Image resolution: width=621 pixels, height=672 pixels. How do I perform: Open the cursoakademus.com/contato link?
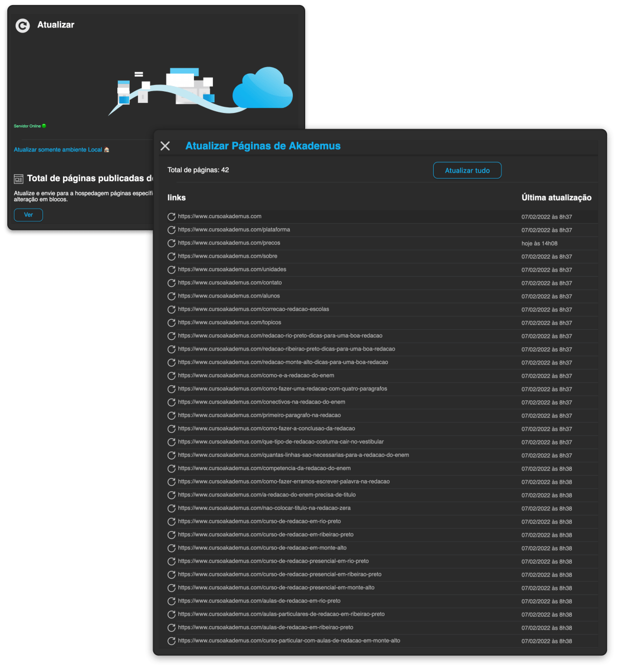tap(230, 283)
